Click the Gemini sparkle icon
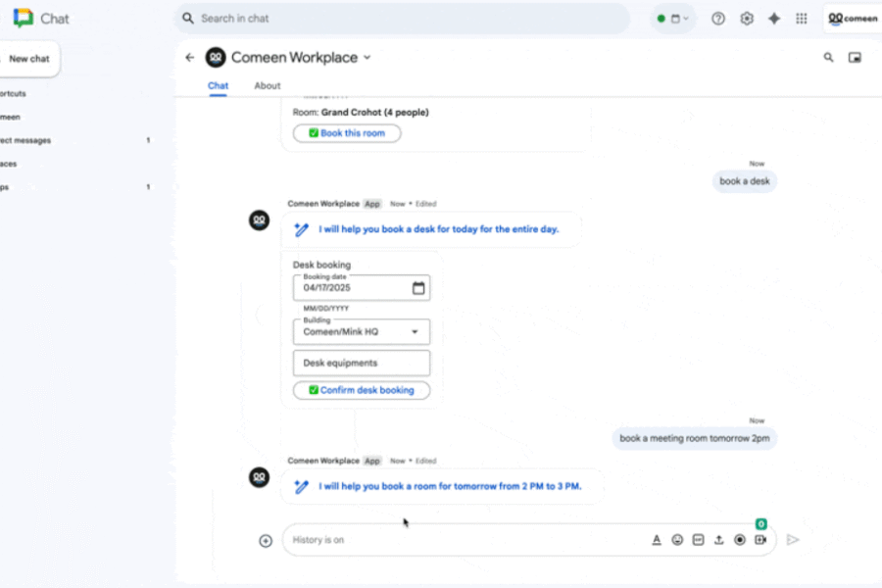The image size is (882, 588). click(774, 19)
